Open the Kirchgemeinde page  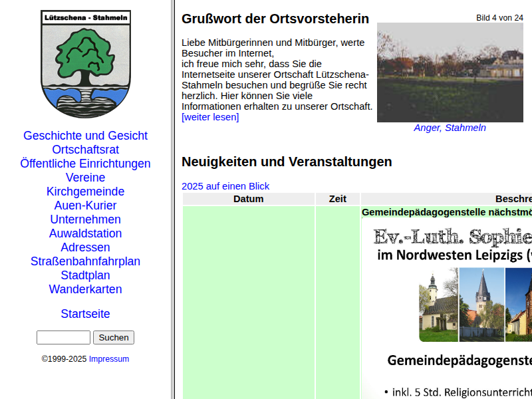(85, 192)
